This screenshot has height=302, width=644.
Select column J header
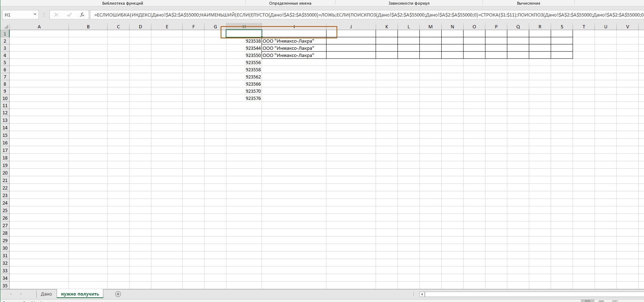(351, 27)
